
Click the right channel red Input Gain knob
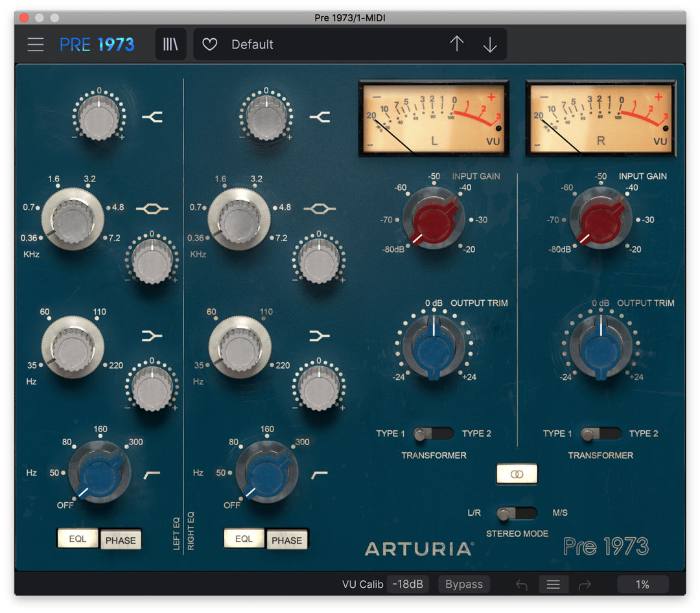click(x=601, y=219)
